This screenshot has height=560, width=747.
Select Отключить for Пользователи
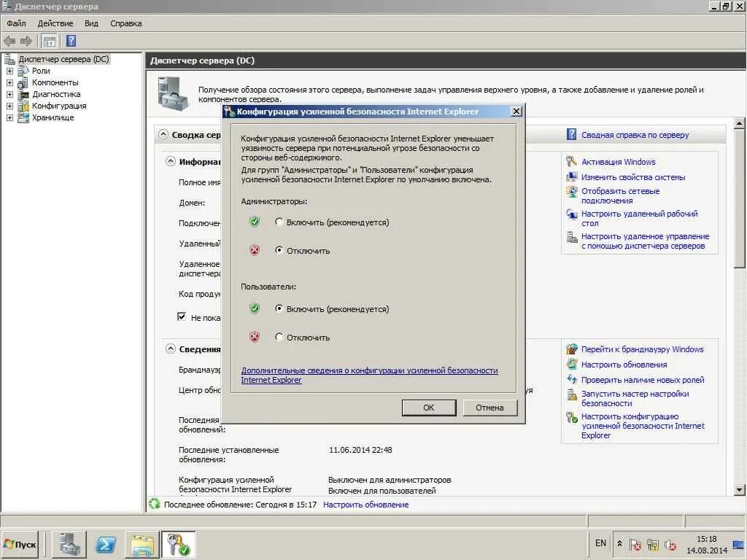click(279, 337)
